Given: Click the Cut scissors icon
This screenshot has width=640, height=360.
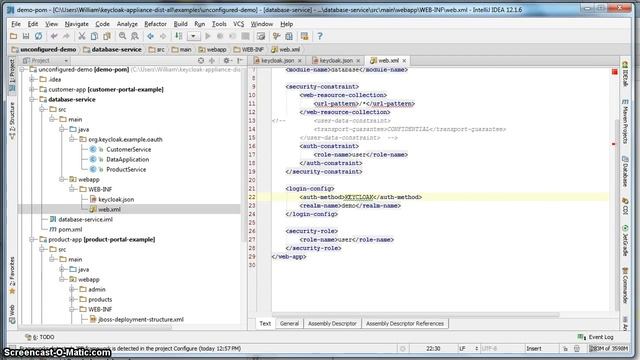Looking at the screenshot, I should (82, 36).
